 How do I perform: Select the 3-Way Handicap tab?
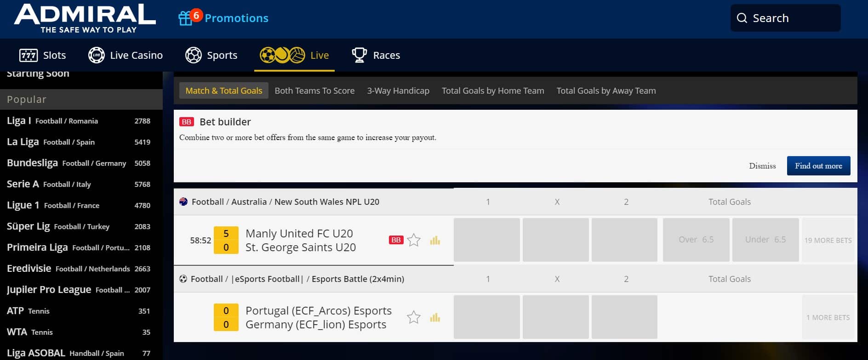coord(398,91)
